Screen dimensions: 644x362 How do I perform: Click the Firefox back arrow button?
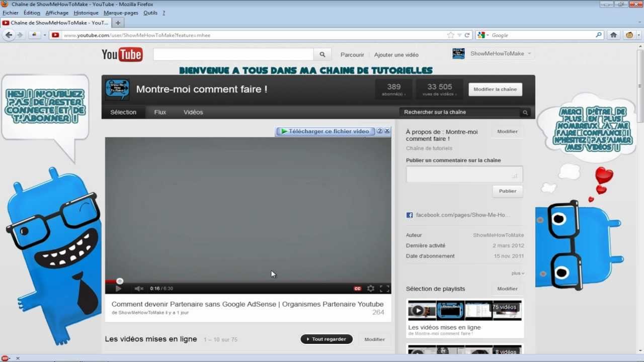(x=9, y=35)
